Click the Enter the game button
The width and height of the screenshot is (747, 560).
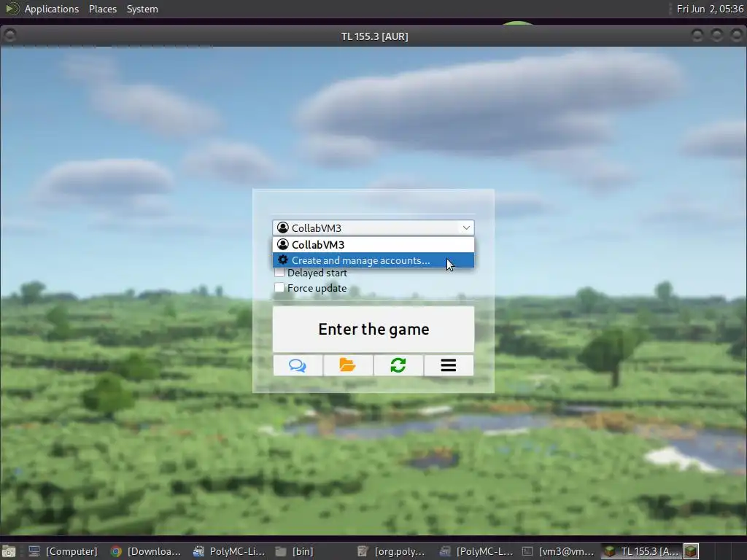[x=373, y=329]
